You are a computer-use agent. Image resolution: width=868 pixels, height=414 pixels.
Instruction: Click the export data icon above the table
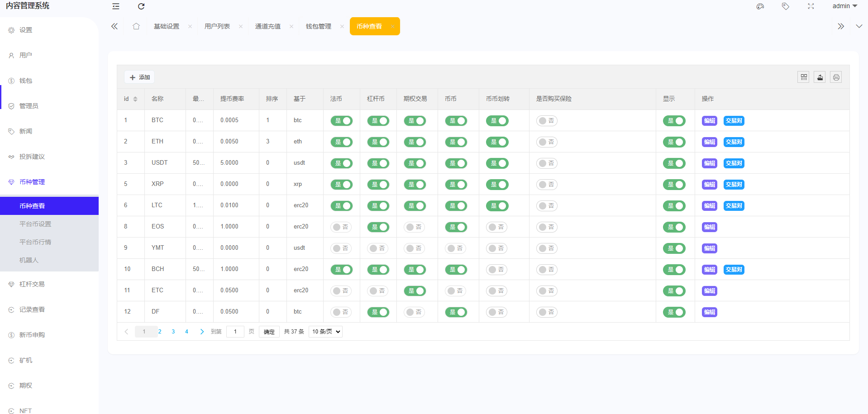[820, 77]
